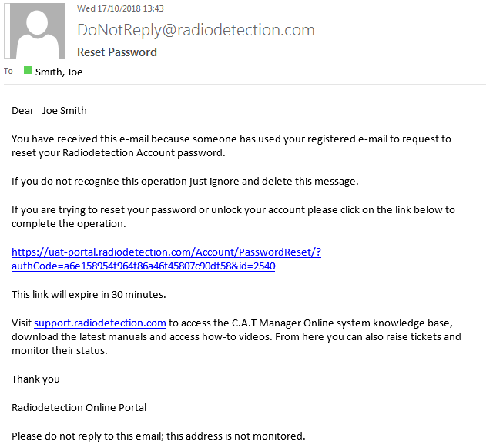
Task: Click the 'Thank you' line
Action: pyautogui.click(x=35, y=379)
